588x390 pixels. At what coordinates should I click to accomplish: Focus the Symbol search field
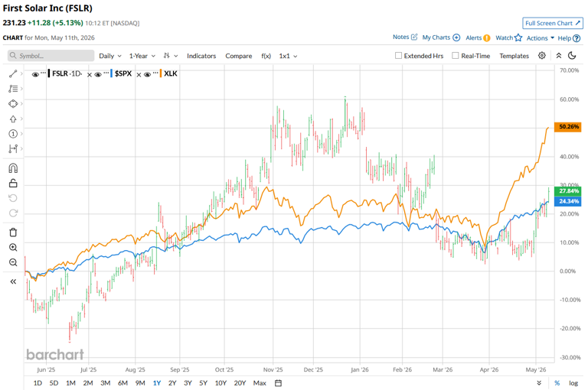[x=51, y=56]
